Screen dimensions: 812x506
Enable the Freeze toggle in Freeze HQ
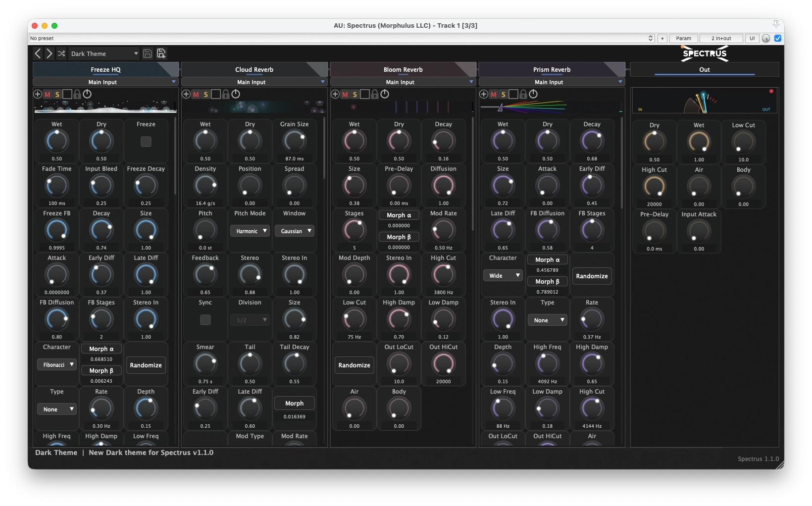(x=146, y=142)
